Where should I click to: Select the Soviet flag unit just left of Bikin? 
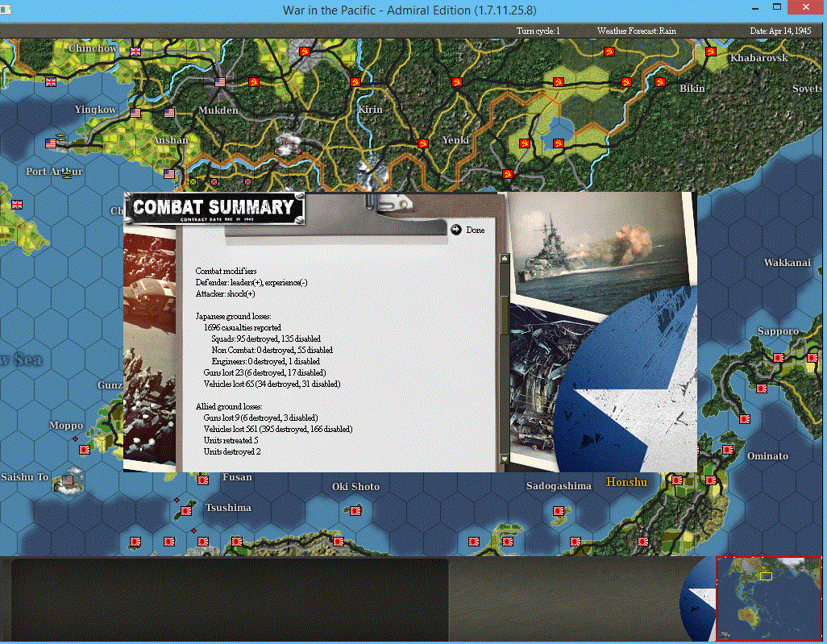[659, 81]
